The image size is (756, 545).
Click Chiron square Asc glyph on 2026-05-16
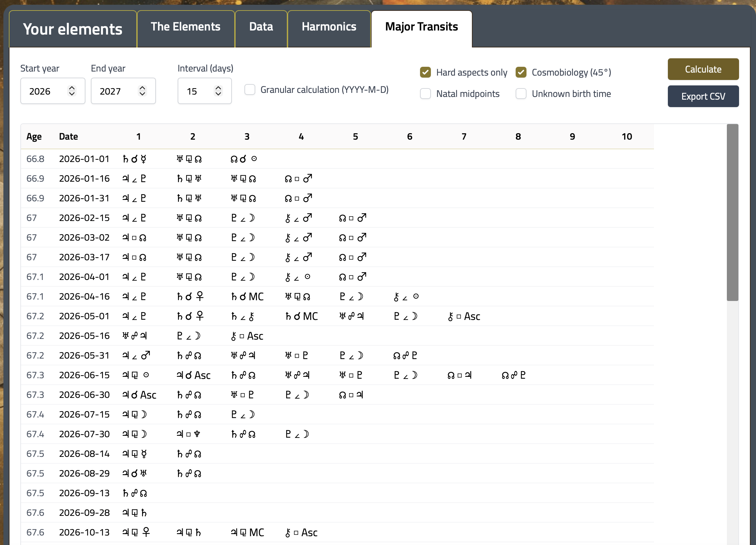point(247,336)
